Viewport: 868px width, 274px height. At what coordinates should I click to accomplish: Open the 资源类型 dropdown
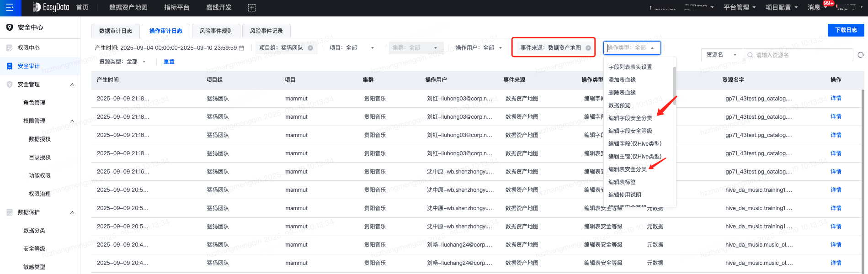click(x=122, y=62)
